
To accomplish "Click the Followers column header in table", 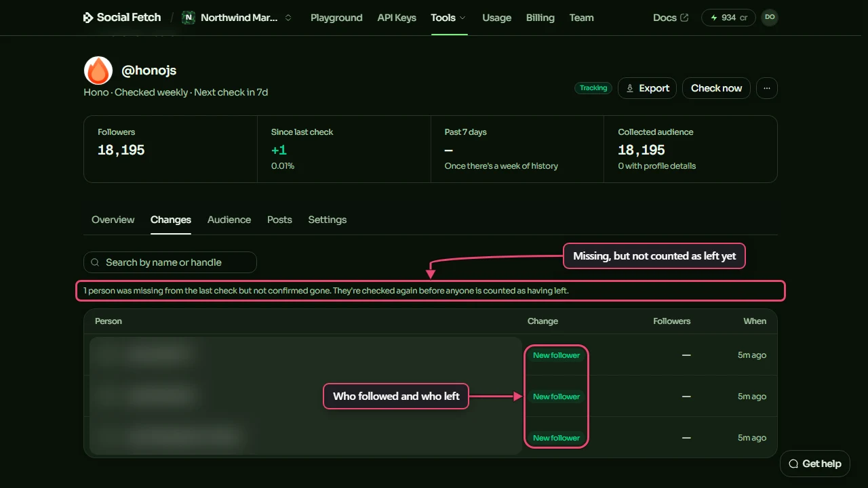I will [x=672, y=321].
